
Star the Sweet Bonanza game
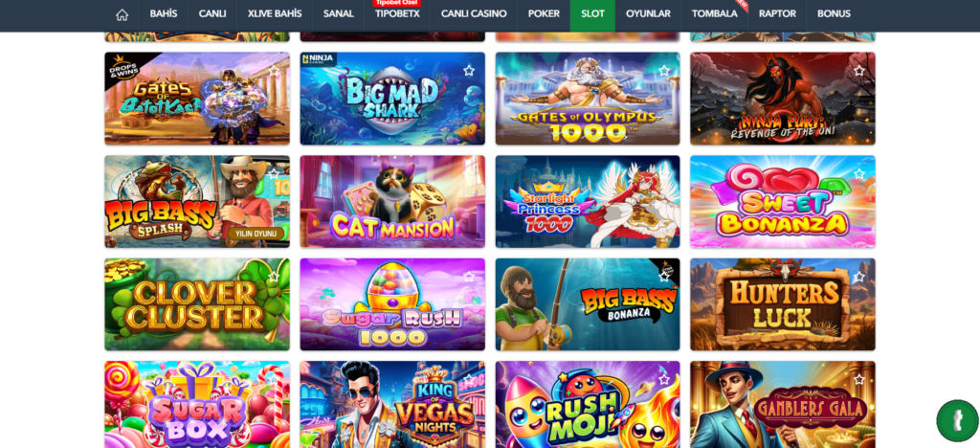[x=859, y=173]
